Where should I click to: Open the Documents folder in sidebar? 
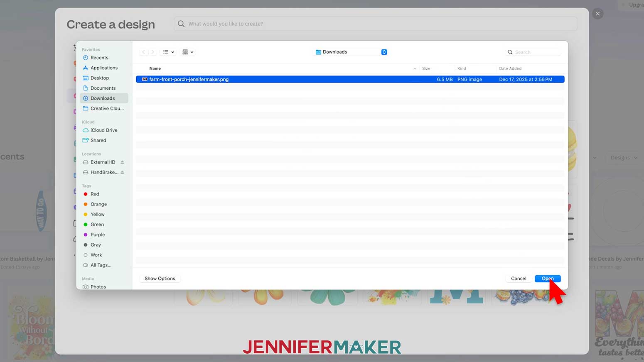click(x=103, y=88)
